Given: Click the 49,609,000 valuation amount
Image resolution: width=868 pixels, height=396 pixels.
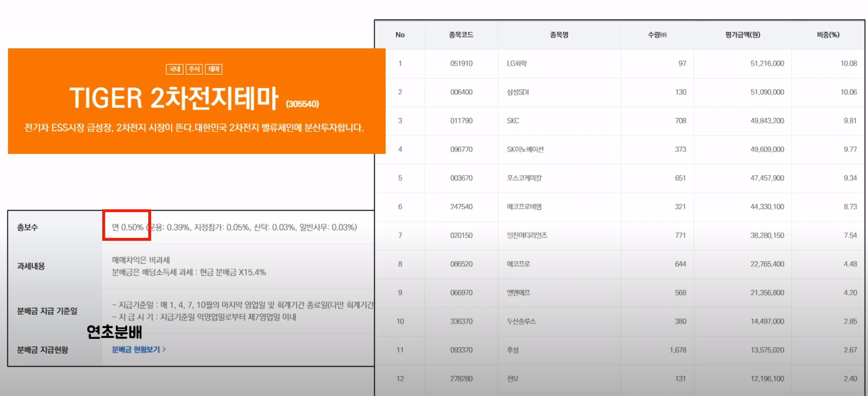Looking at the screenshot, I should (767, 149).
